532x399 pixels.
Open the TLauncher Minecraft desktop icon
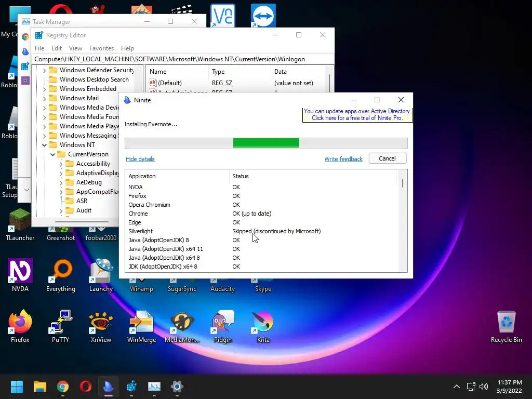coord(20,224)
